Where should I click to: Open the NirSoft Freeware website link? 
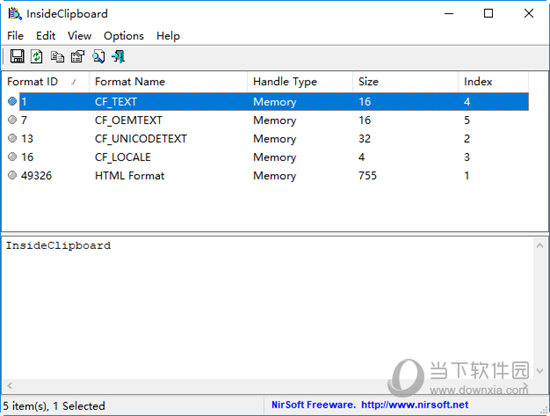(370, 405)
